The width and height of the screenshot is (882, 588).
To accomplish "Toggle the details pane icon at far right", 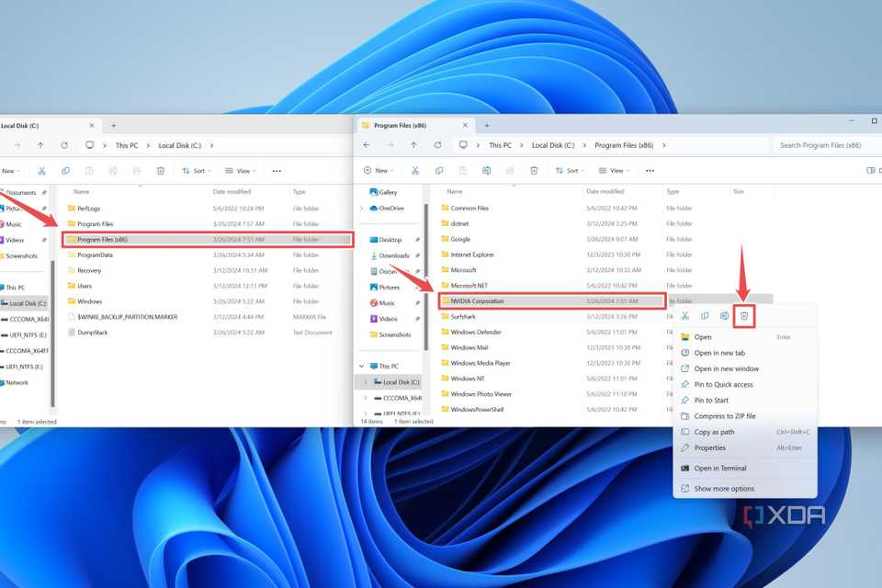I will 871,171.
